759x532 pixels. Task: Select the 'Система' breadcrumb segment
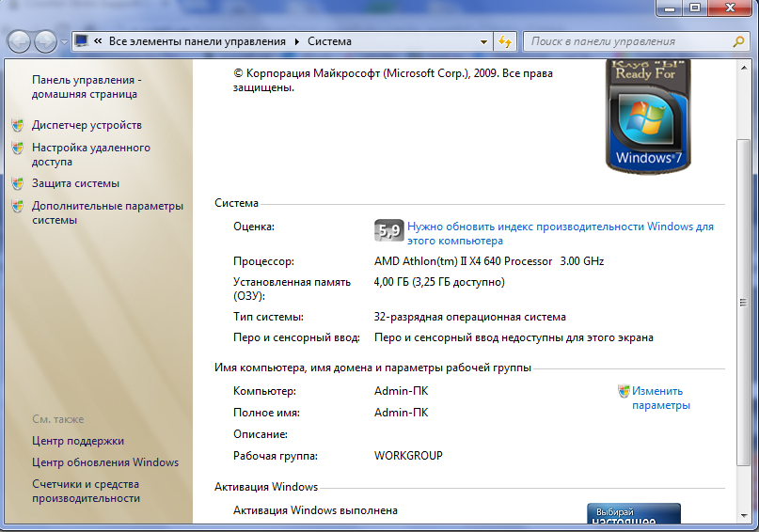[x=329, y=41]
